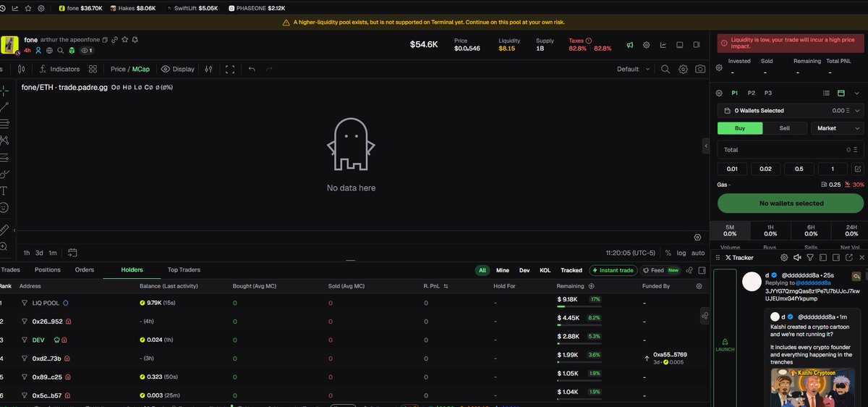Screen dimensions: 868x407
Task: Select preset P3
Action: point(768,93)
